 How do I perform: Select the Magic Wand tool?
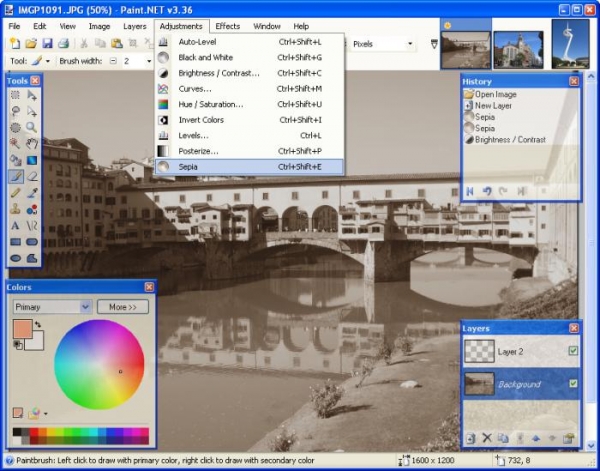15,143
